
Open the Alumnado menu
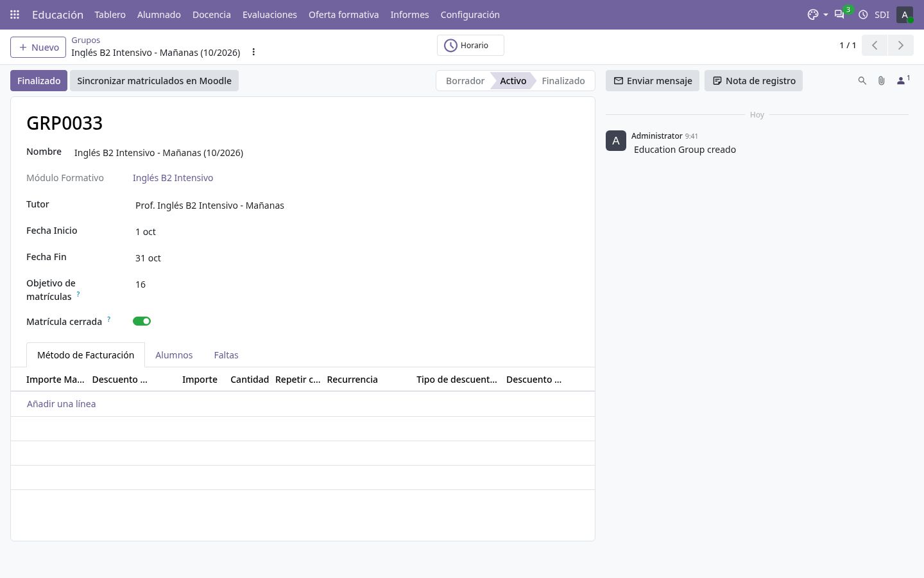point(159,14)
